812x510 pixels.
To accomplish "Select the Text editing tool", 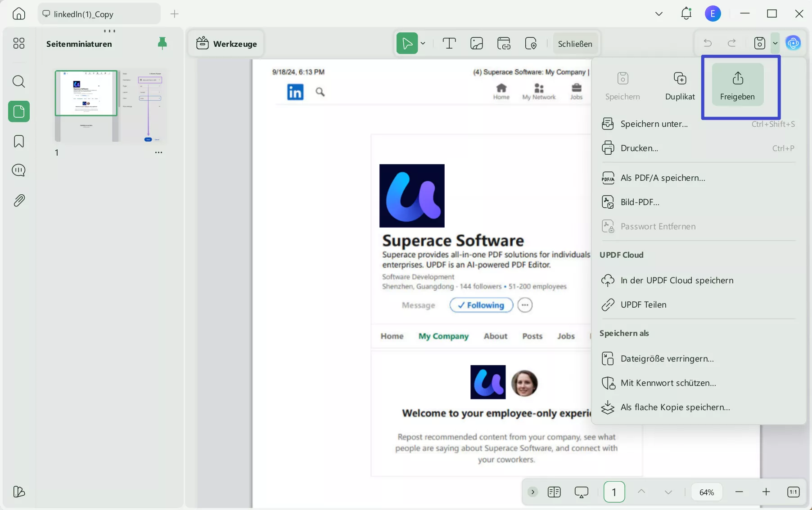I will [449, 44].
